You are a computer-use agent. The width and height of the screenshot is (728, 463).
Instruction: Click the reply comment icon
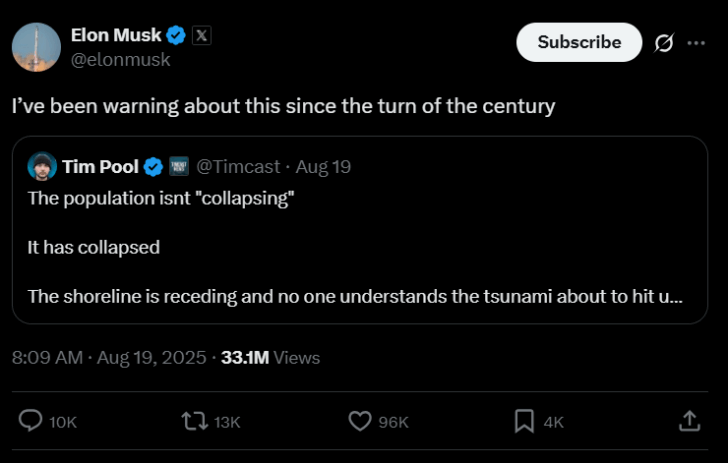pos(31,421)
